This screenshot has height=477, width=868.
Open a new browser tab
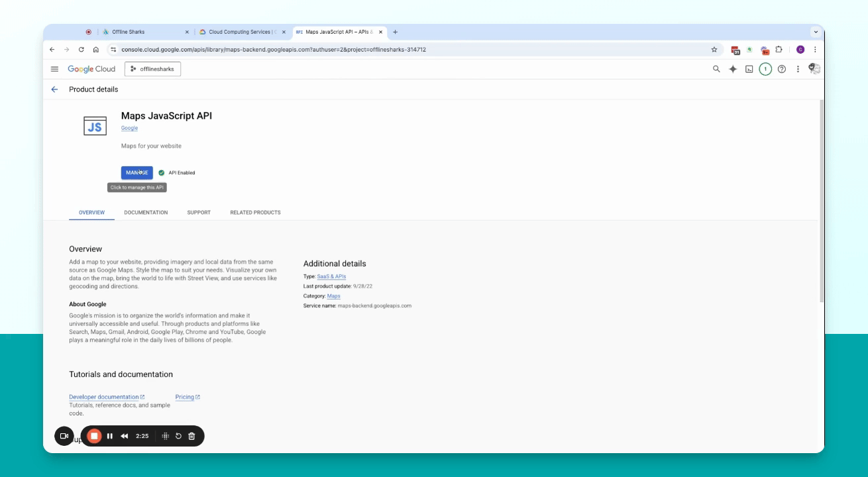pyautogui.click(x=396, y=32)
